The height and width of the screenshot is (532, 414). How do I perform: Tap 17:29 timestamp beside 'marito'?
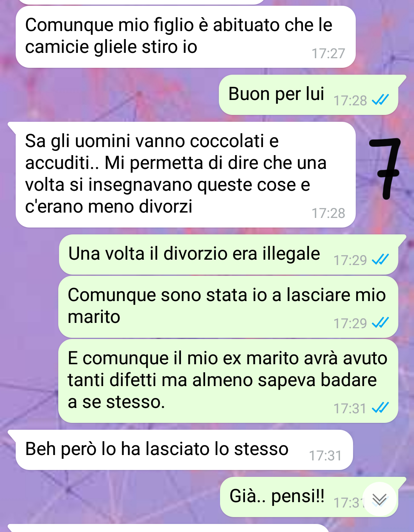click(x=350, y=323)
